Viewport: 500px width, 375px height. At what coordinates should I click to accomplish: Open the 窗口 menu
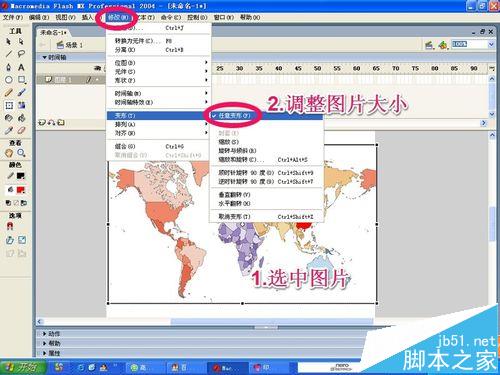pyautogui.click(x=223, y=17)
